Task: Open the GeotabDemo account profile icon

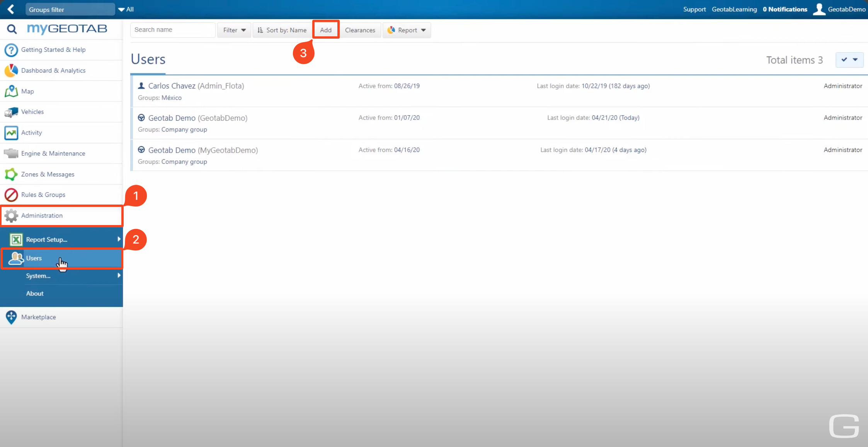Action: pos(820,9)
